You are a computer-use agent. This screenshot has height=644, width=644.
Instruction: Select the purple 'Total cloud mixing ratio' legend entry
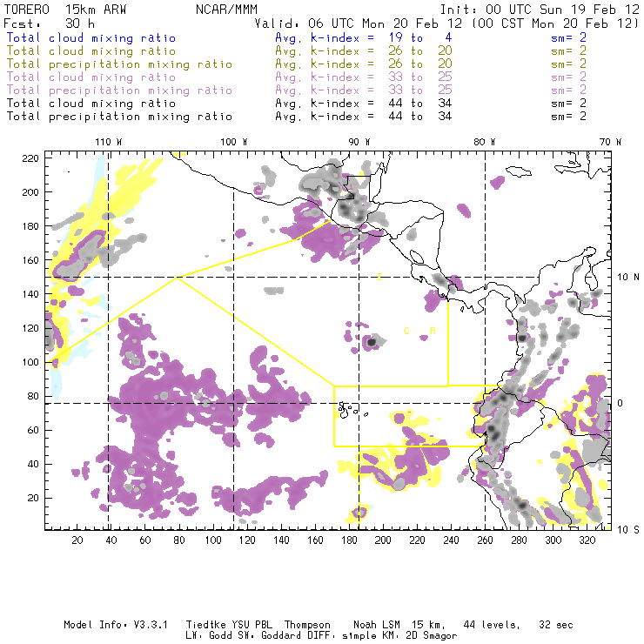pos(91,77)
